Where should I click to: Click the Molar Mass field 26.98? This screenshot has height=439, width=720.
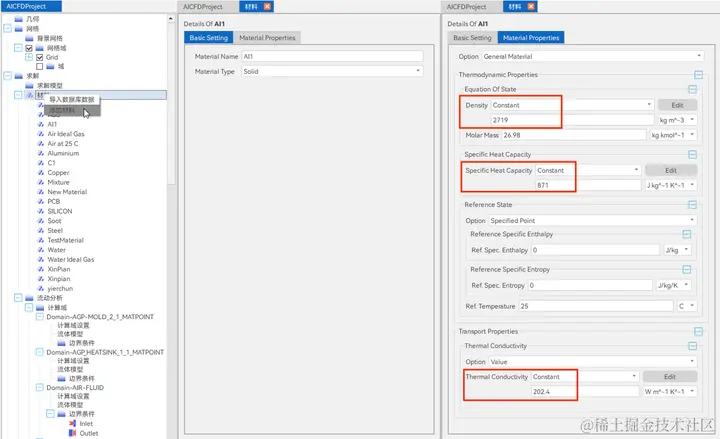pos(574,135)
